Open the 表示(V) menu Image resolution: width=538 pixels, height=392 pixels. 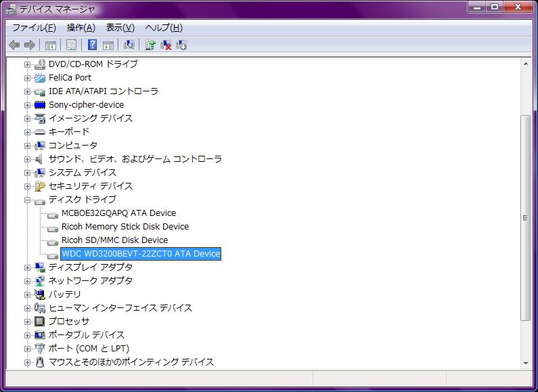click(x=120, y=28)
